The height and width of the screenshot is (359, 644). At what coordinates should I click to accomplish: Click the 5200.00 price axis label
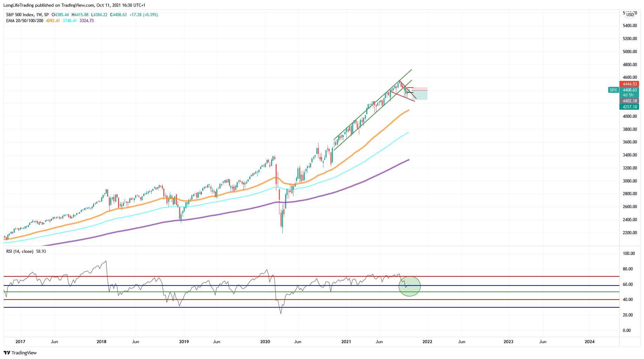click(x=630, y=39)
